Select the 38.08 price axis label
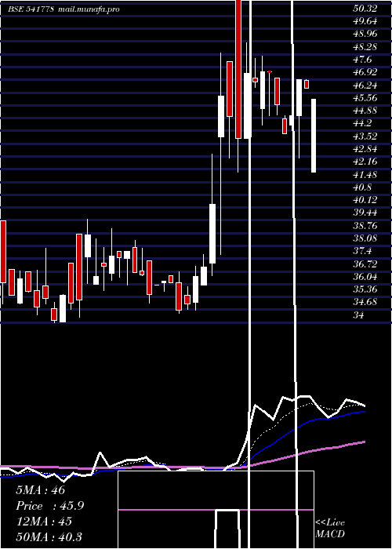 click(365, 238)
